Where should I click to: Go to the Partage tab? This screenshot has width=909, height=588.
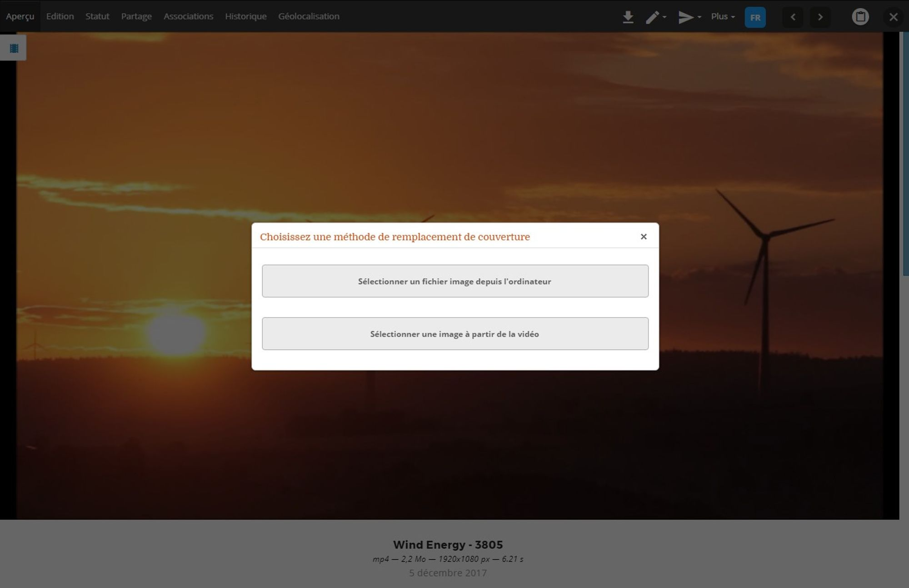pos(136,16)
